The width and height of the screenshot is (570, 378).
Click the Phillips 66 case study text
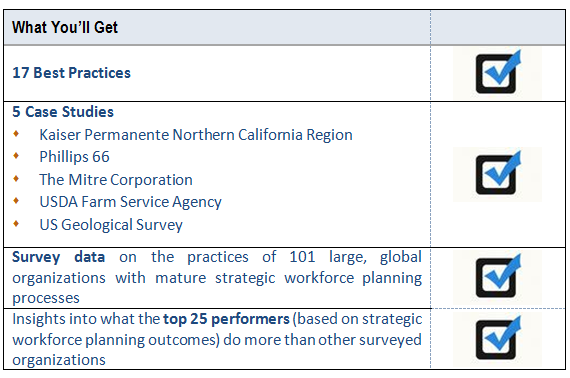tap(74, 157)
